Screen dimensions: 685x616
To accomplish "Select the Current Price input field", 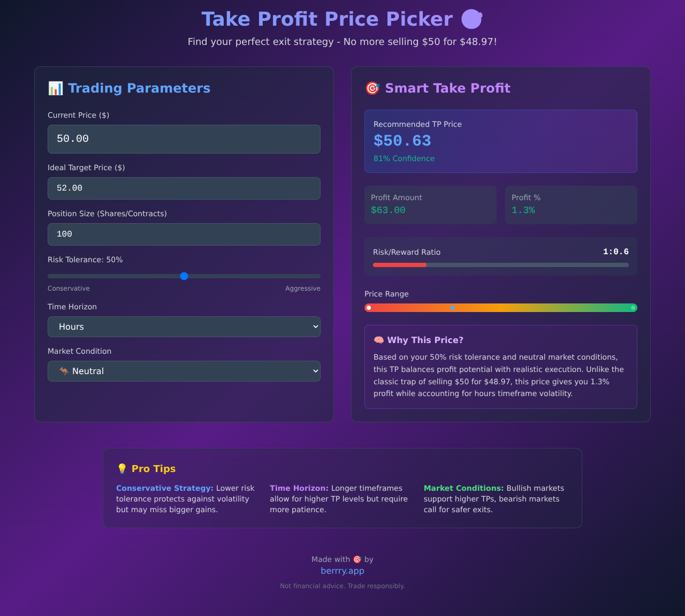I will (x=184, y=139).
